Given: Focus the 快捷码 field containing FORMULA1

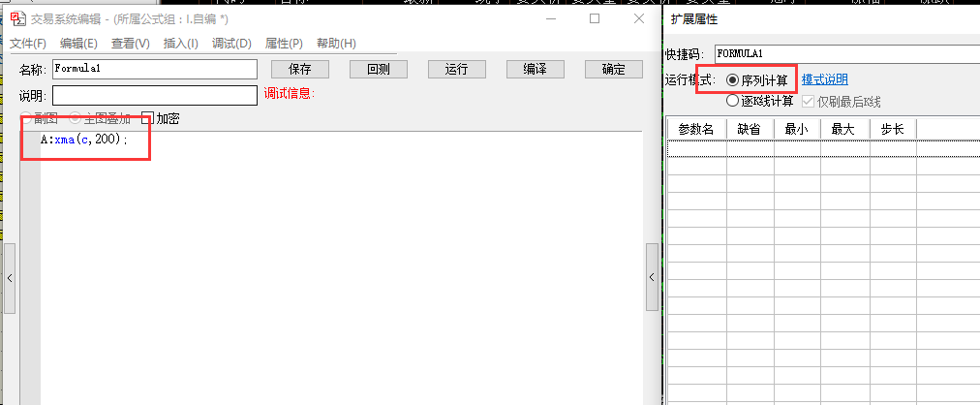Looking at the screenshot, I should 847,53.
